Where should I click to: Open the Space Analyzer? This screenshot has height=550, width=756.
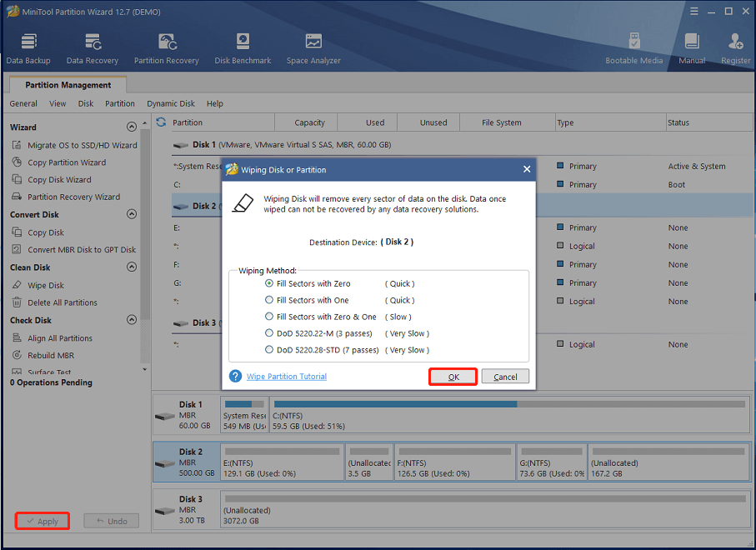click(x=313, y=48)
